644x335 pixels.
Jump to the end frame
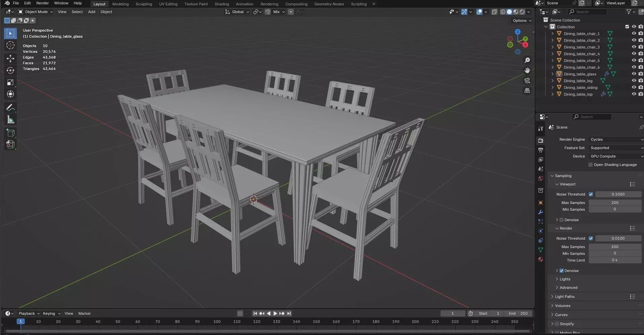pyautogui.click(x=289, y=313)
